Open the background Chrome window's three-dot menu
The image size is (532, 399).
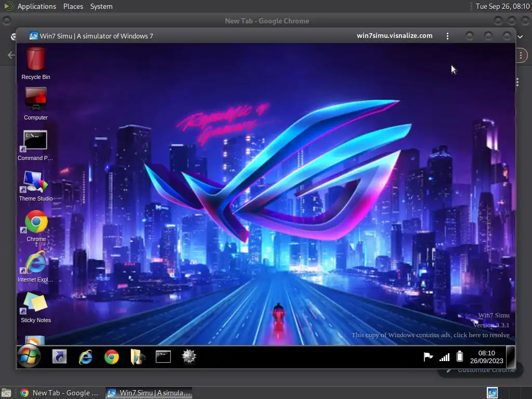point(521,55)
